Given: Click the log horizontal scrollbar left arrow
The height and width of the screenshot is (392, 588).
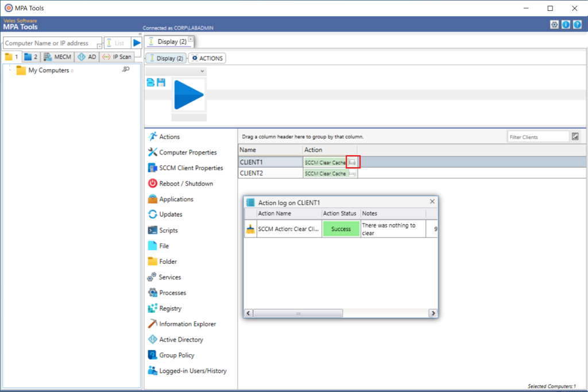Looking at the screenshot, I should pyautogui.click(x=249, y=313).
